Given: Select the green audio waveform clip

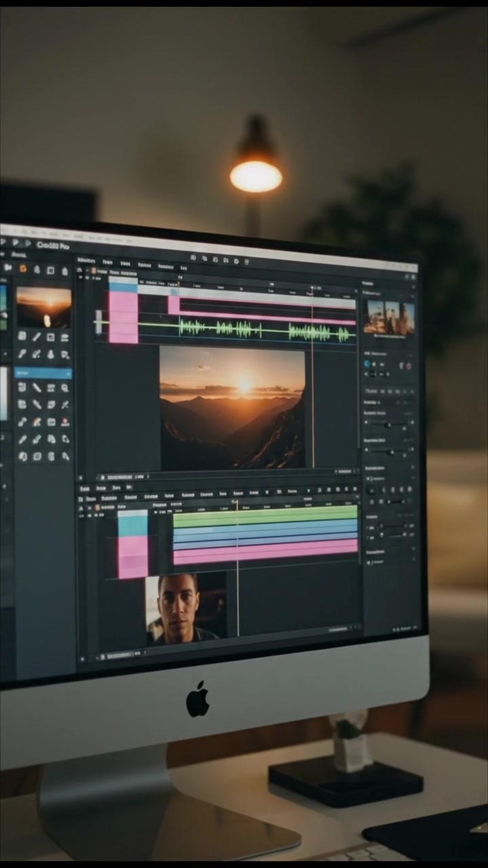Looking at the screenshot, I should click(x=267, y=330).
